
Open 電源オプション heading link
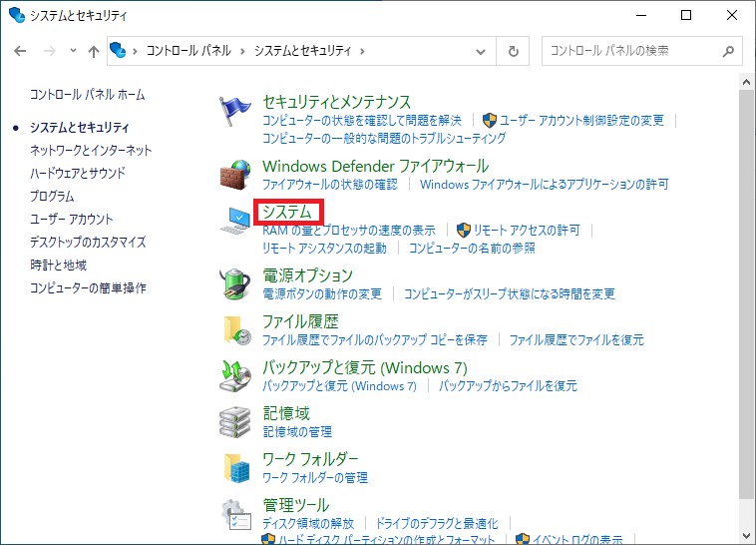coord(307,275)
